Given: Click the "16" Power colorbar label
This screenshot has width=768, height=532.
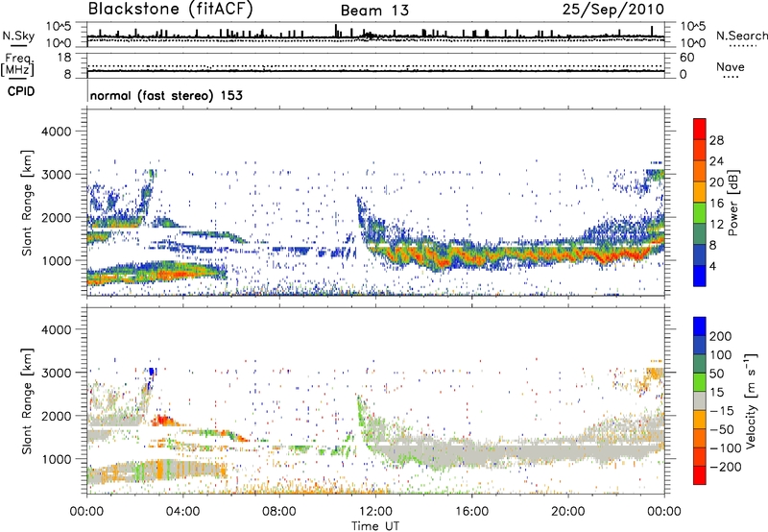Looking at the screenshot, I should pyautogui.click(x=716, y=204).
